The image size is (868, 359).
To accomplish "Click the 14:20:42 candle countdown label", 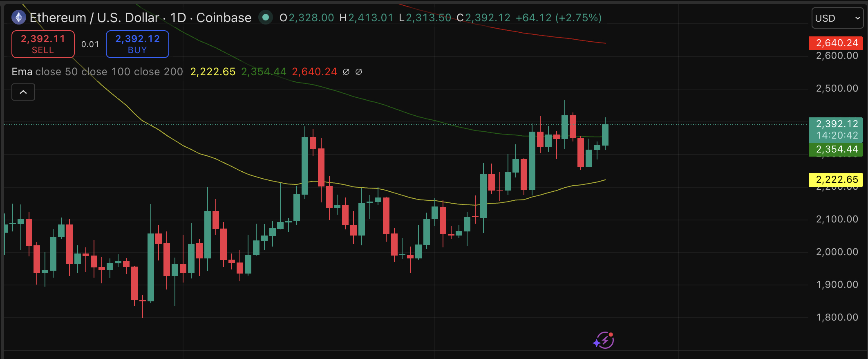I will [837, 135].
